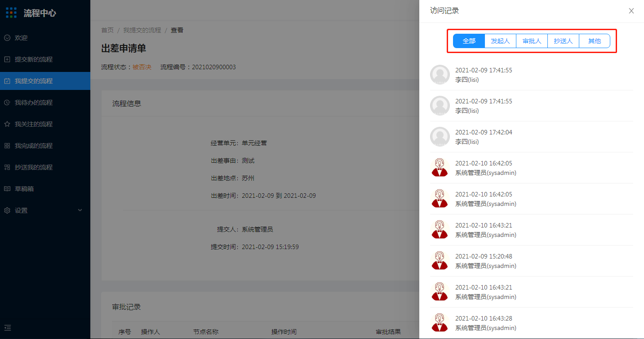Screen dimensions: 644x339
Task: Expand the 设置 menu chevron
Action: tap(80, 210)
